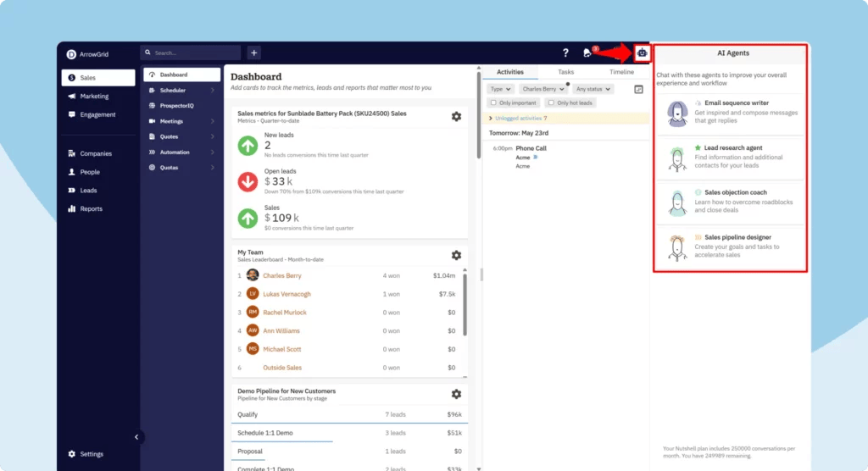Switch to the Timeline tab

621,72
